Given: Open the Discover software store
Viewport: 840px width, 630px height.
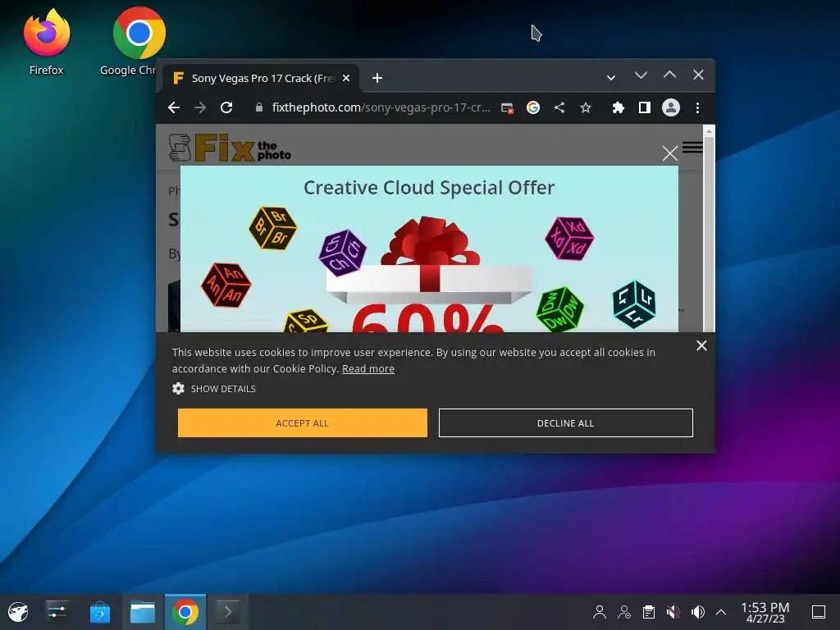Looking at the screenshot, I should tap(99, 612).
